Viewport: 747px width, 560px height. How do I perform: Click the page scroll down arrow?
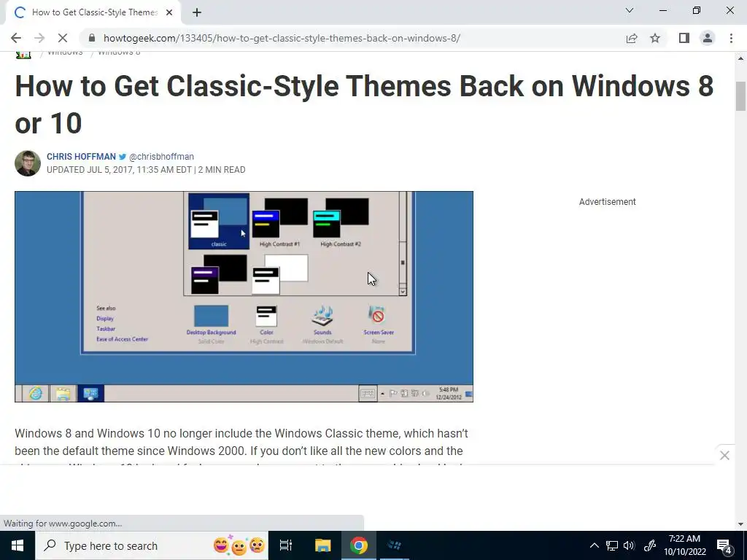[x=741, y=524]
